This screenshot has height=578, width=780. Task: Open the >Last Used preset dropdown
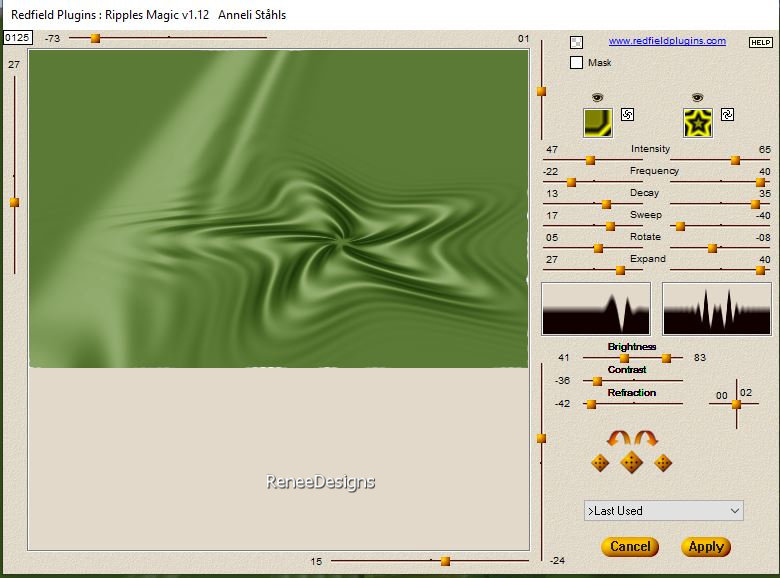(x=664, y=511)
